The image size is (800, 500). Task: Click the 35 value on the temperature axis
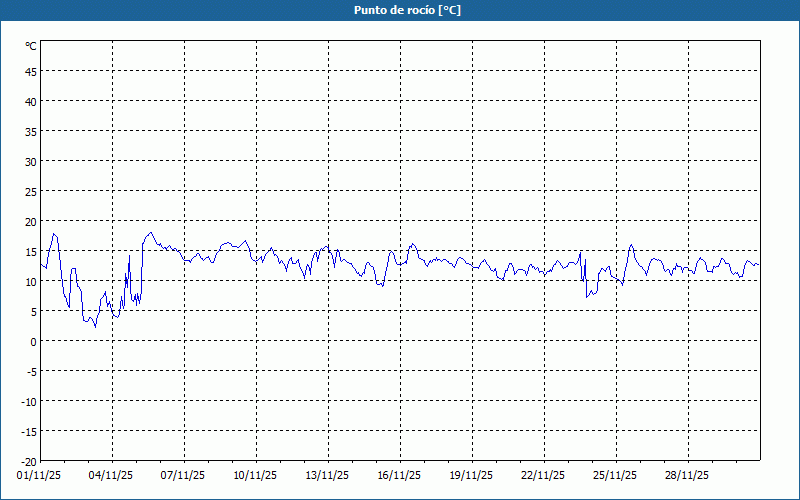coord(31,132)
